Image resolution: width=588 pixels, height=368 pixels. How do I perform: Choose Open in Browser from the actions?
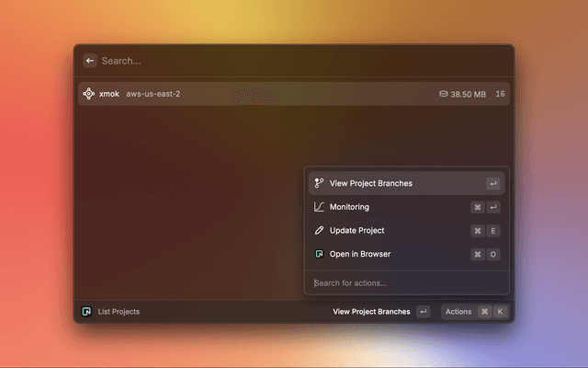click(x=360, y=254)
